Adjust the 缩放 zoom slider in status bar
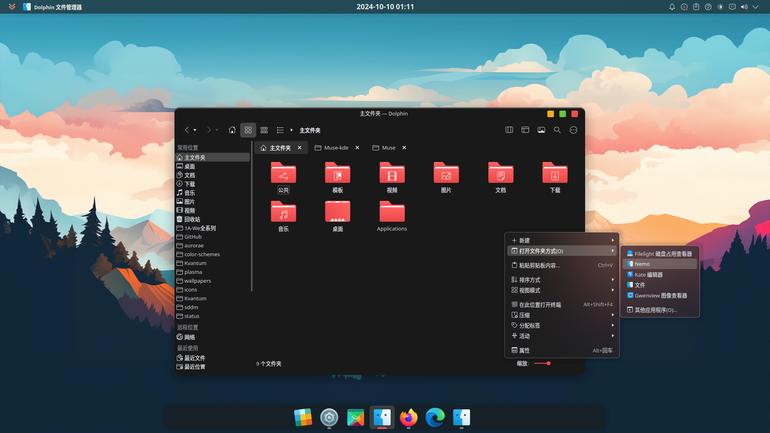The width and height of the screenshot is (770, 433). 543,363
